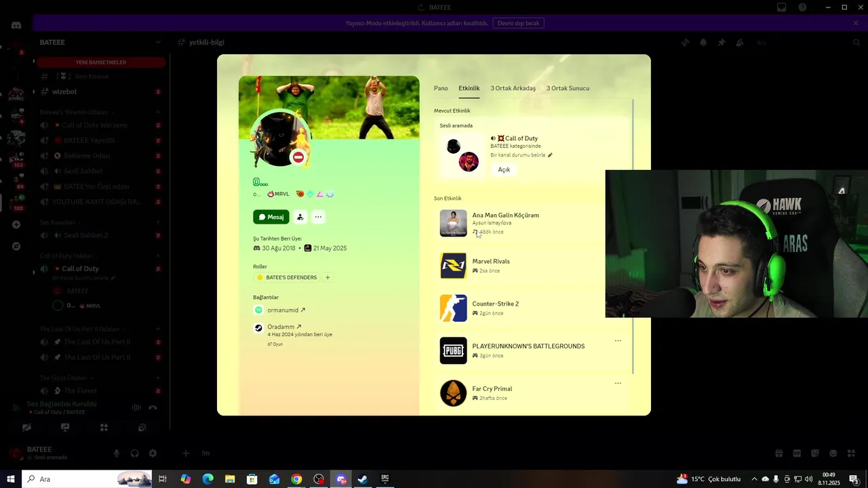
Task: Click the notification bell in channel header
Action: (x=703, y=42)
